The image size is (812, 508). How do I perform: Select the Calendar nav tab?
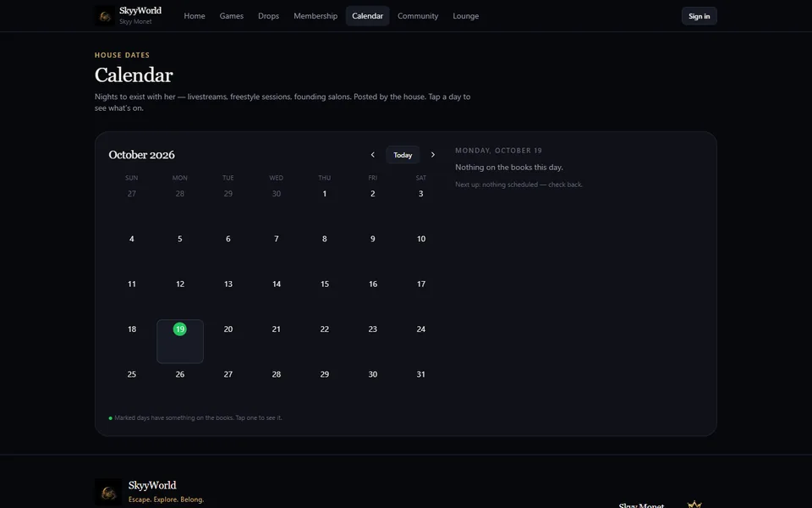368,16
